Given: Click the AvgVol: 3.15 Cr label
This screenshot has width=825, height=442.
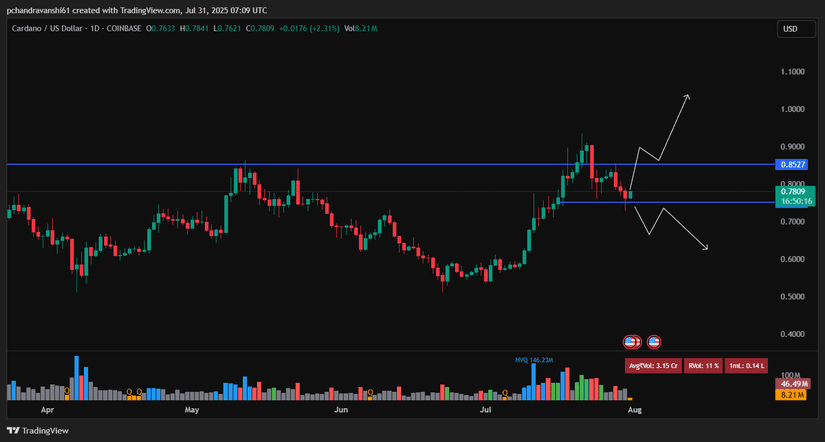Looking at the screenshot, I should [x=653, y=365].
